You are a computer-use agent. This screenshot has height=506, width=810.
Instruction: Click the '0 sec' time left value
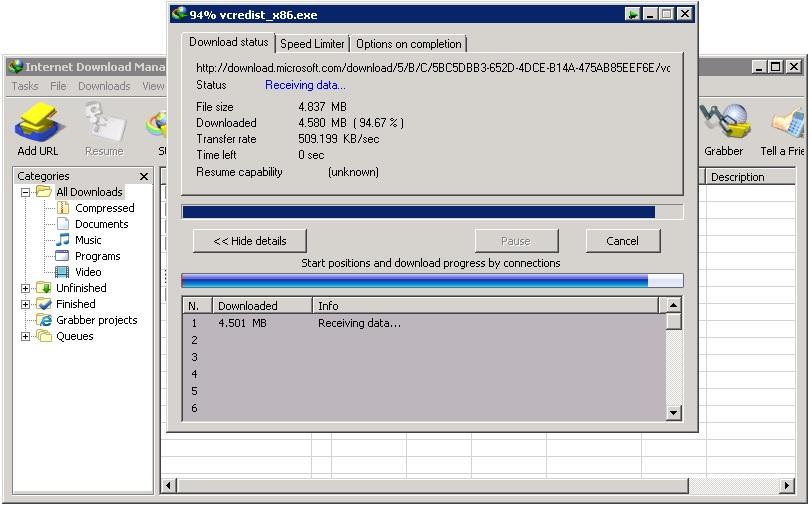311,154
